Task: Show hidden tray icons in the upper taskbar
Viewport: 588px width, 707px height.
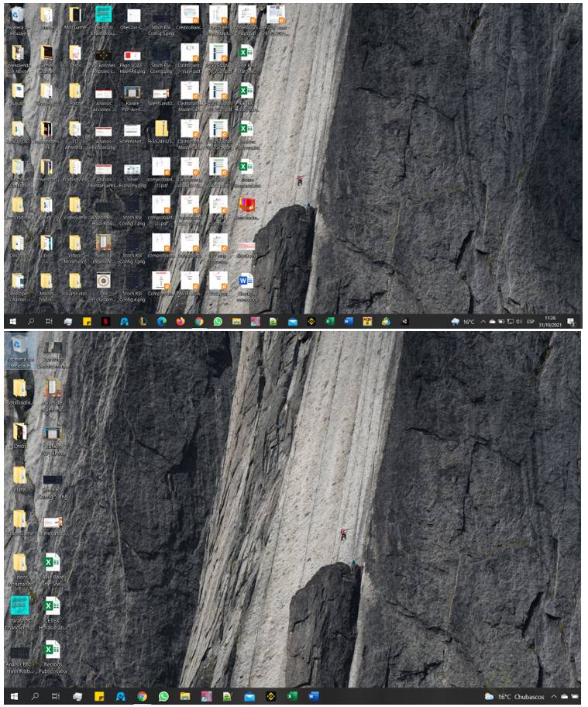Action: pyautogui.click(x=483, y=322)
